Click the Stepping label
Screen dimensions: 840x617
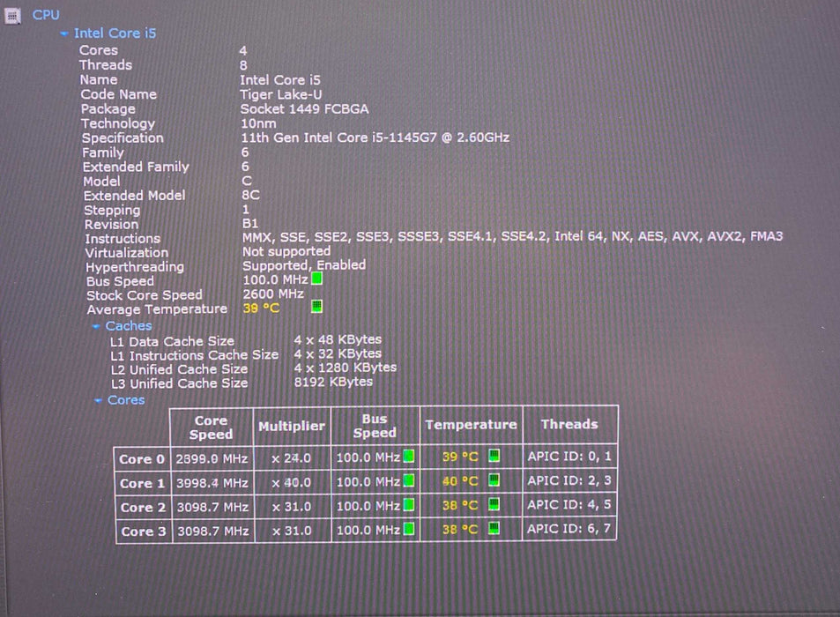point(112,211)
